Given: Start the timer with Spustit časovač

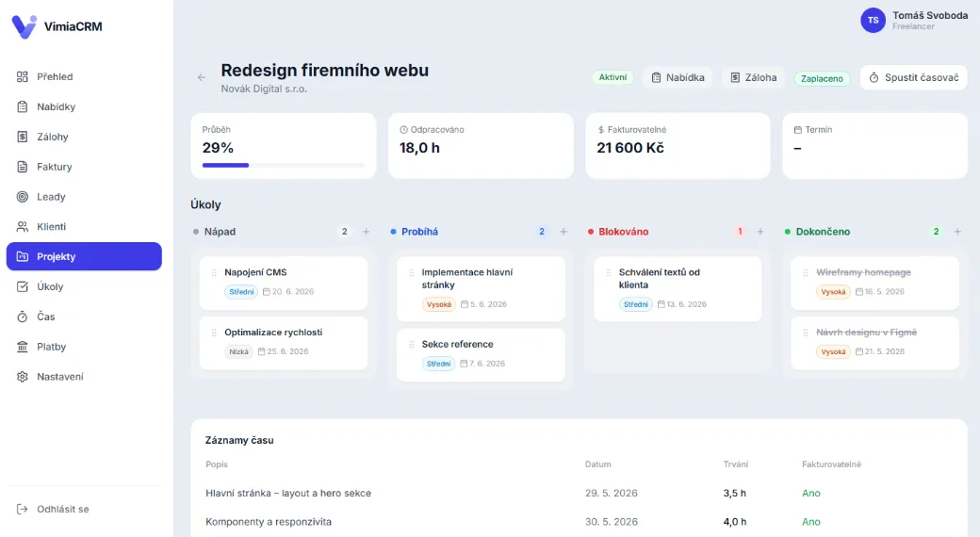Looking at the screenshot, I should (x=914, y=77).
